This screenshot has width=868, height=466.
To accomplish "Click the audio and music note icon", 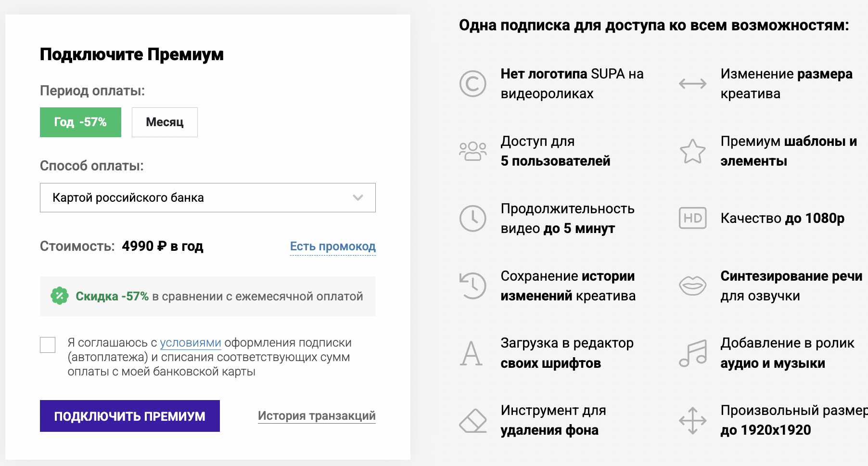I will pyautogui.click(x=692, y=353).
